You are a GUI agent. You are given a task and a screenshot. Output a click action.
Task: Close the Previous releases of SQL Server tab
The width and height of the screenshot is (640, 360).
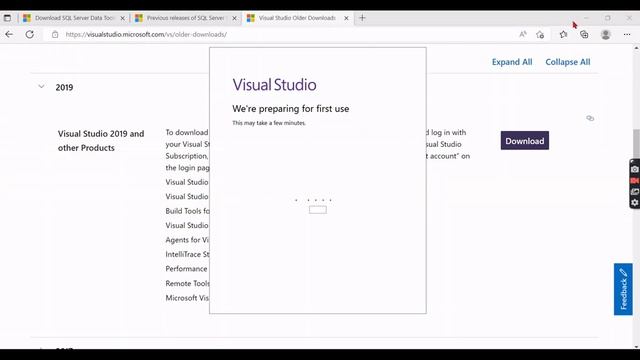coord(234,18)
